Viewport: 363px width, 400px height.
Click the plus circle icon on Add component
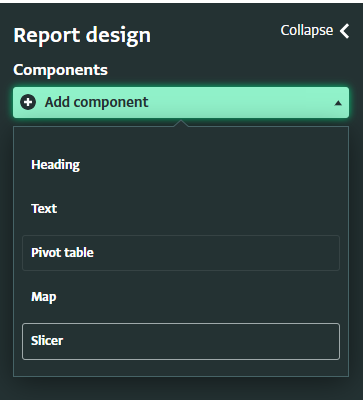pyautogui.click(x=28, y=102)
